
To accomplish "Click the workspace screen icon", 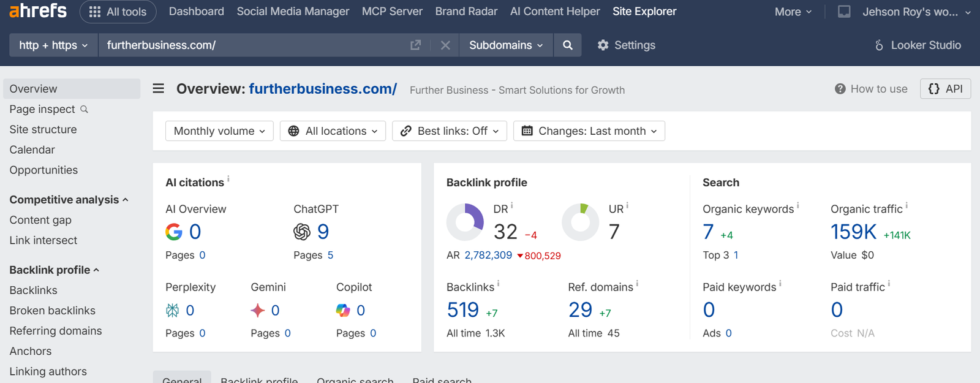I will tap(844, 12).
